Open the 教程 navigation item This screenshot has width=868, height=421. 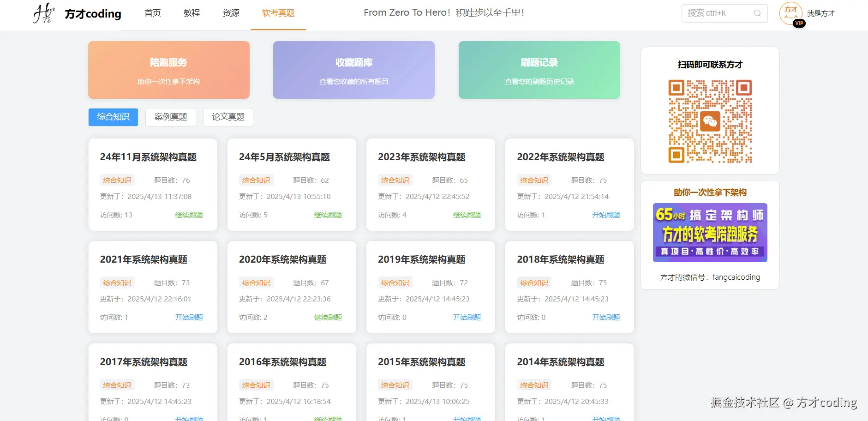[x=192, y=13]
